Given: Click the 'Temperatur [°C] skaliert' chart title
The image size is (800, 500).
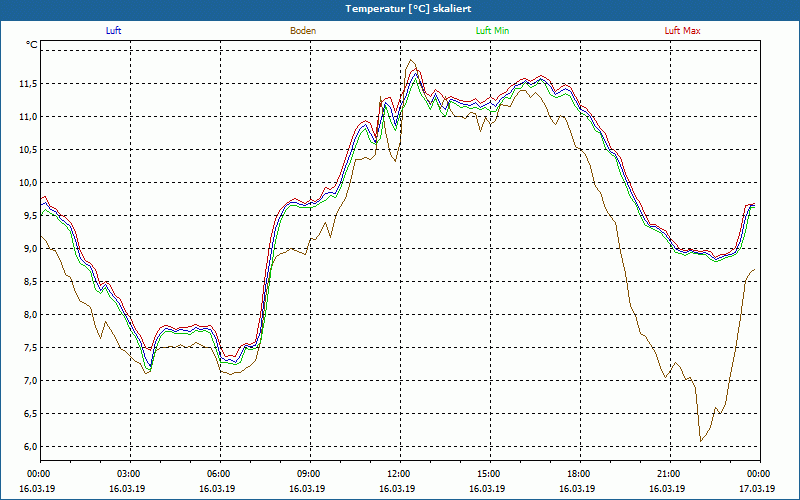Looking at the screenshot, I should point(408,9).
